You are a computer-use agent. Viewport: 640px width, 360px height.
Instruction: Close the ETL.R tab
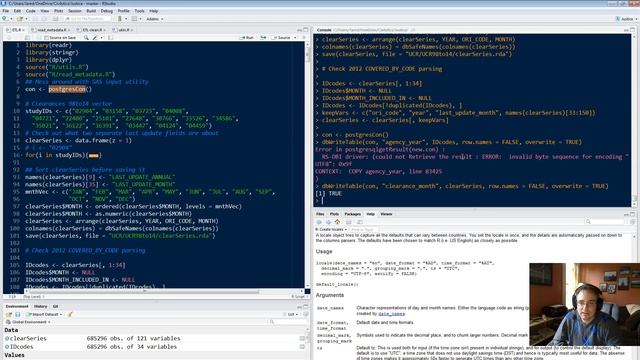tap(24, 30)
